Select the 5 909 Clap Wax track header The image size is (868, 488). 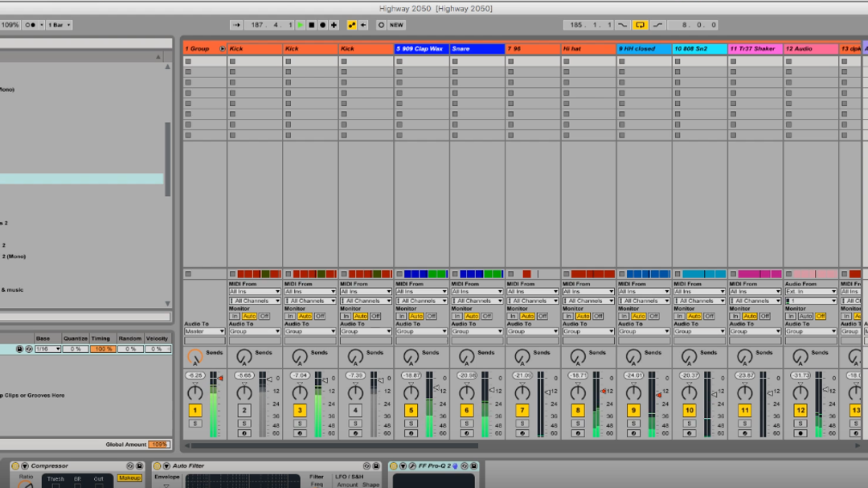421,49
